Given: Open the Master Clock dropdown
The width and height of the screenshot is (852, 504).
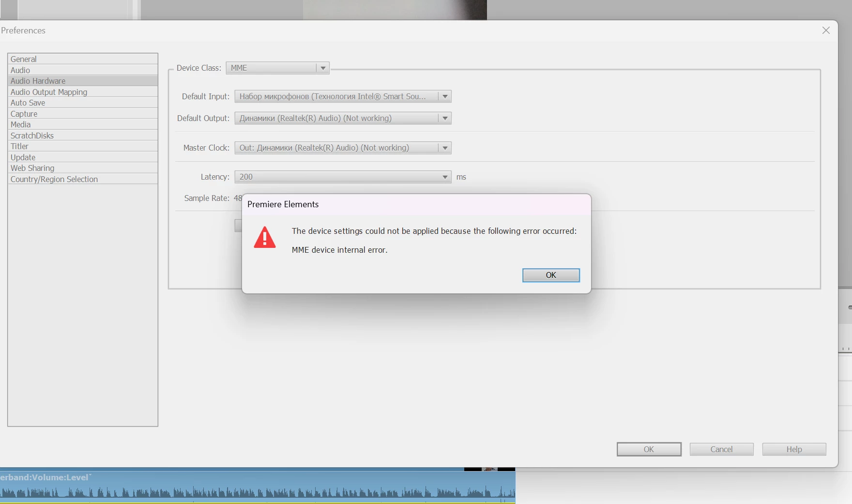Looking at the screenshot, I should (x=343, y=148).
